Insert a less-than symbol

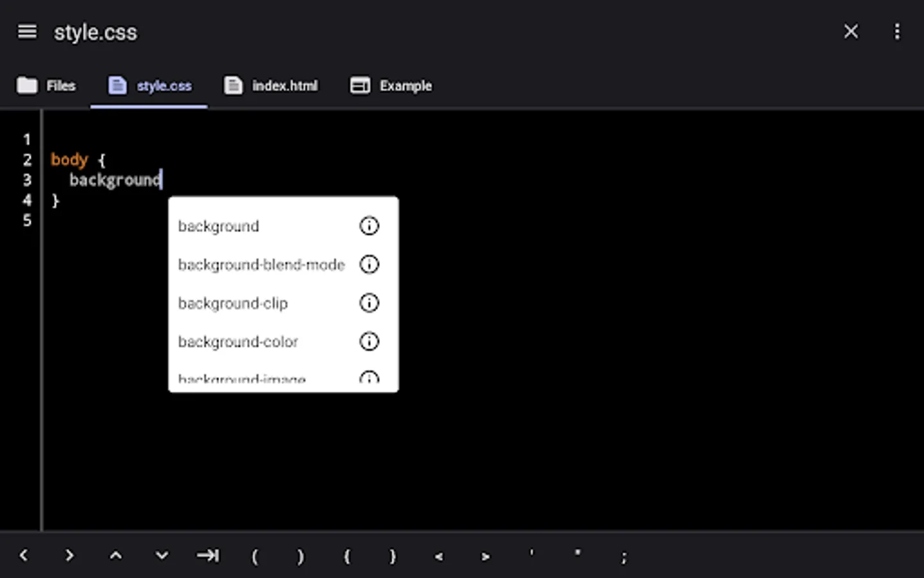pyautogui.click(x=439, y=557)
